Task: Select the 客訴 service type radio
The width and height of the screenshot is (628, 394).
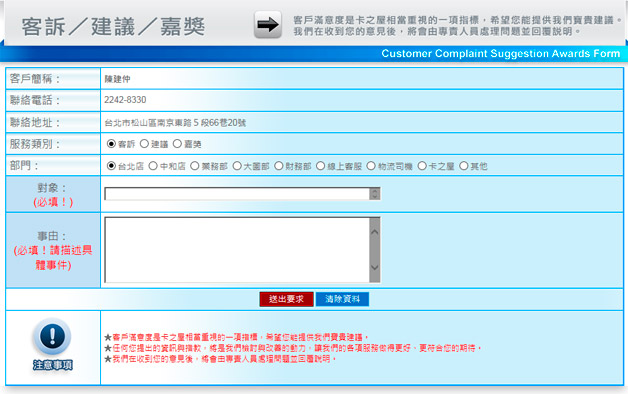Action: pos(111,144)
